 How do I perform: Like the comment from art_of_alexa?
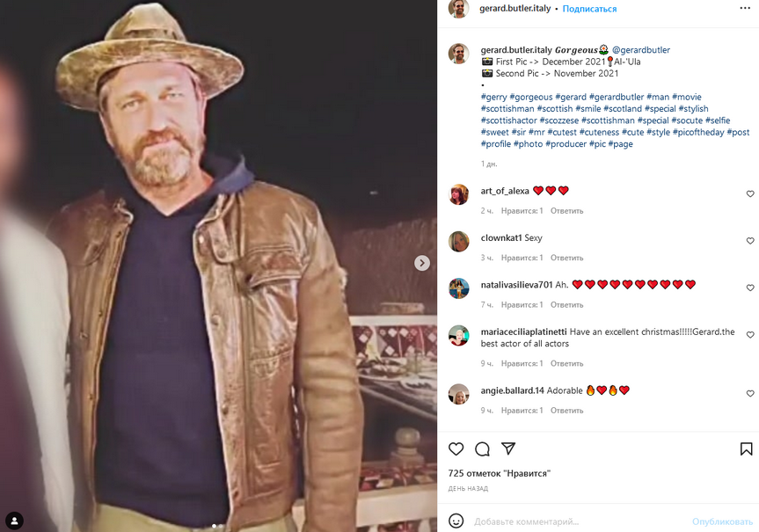click(x=750, y=194)
